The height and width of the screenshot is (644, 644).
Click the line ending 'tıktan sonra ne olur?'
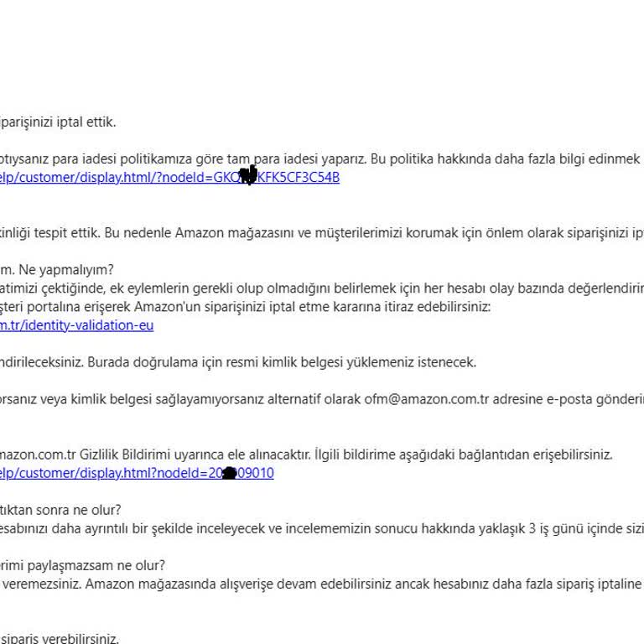tap(60, 510)
